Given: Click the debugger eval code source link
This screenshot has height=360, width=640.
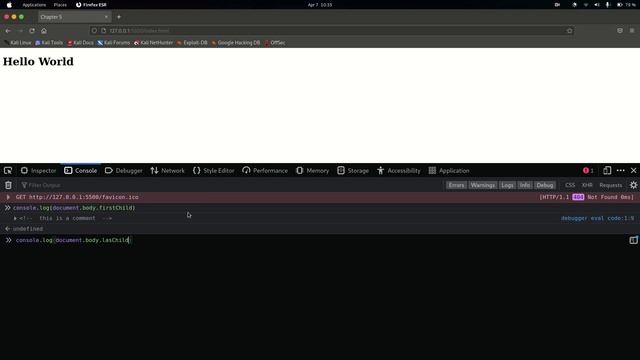Looking at the screenshot, I should [x=597, y=218].
